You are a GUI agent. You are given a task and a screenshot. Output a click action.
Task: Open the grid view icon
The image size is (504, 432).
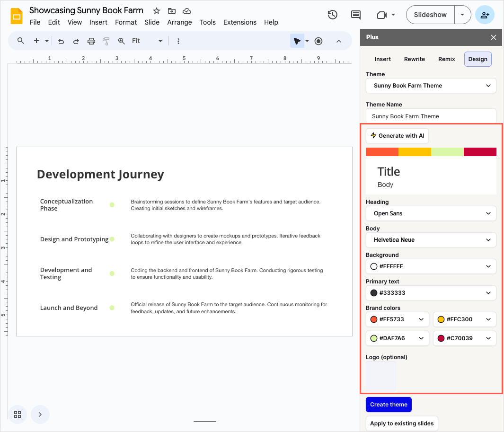pos(18,414)
